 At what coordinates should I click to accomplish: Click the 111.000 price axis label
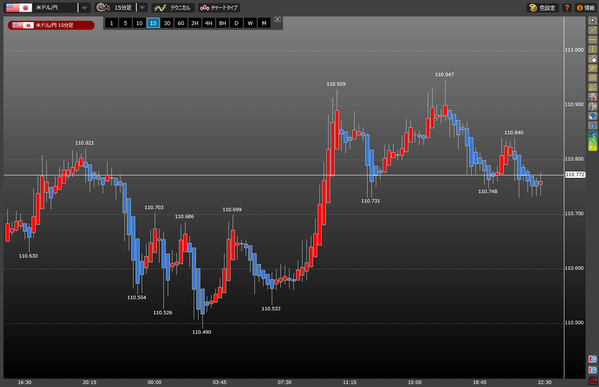tap(575, 50)
